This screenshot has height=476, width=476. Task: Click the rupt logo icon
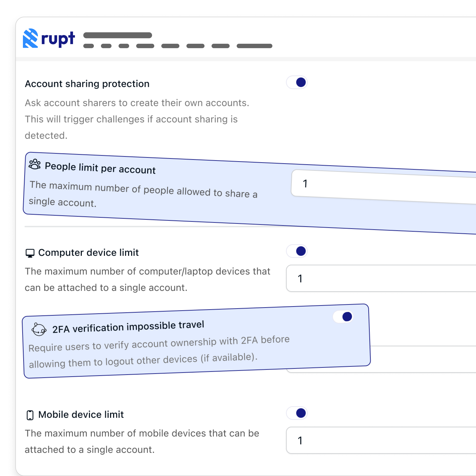(30, 38)
